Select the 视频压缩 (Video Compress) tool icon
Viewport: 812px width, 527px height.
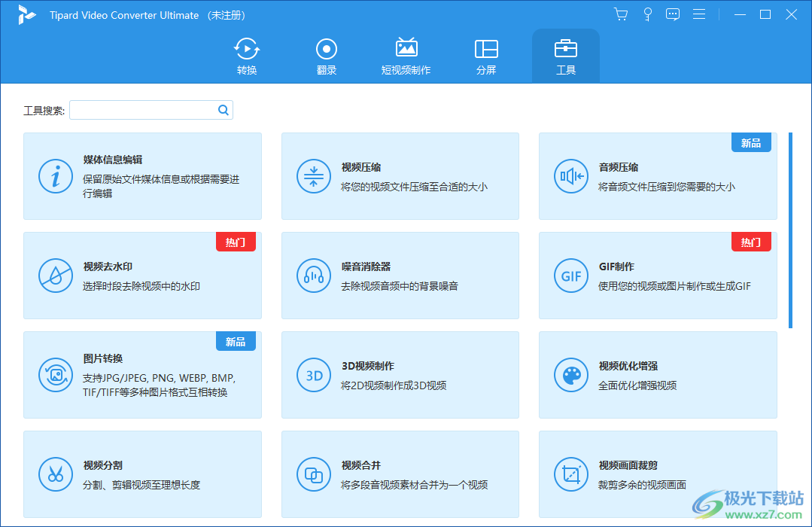(x=314, y=176)
